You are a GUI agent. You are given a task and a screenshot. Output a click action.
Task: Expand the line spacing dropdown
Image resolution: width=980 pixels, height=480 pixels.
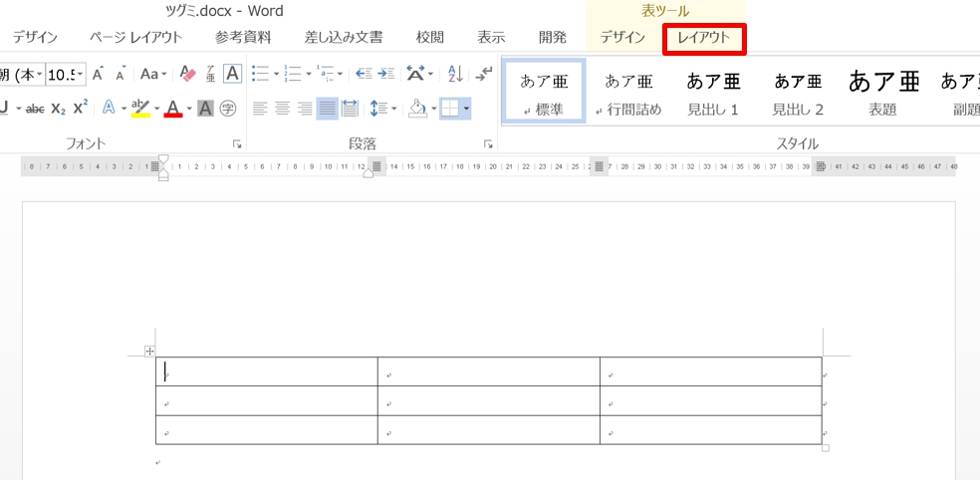pos(394,109)
